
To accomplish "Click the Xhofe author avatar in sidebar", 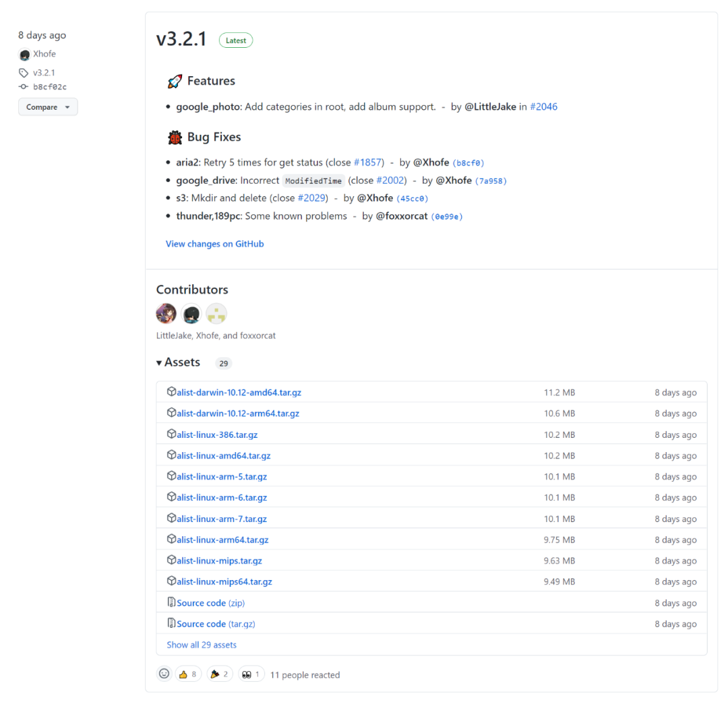I will (x=25, y=55).
